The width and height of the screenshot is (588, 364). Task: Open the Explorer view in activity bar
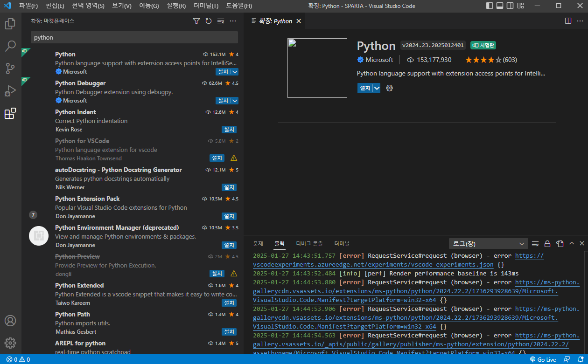pyautogui.click(x=10, y=23)
